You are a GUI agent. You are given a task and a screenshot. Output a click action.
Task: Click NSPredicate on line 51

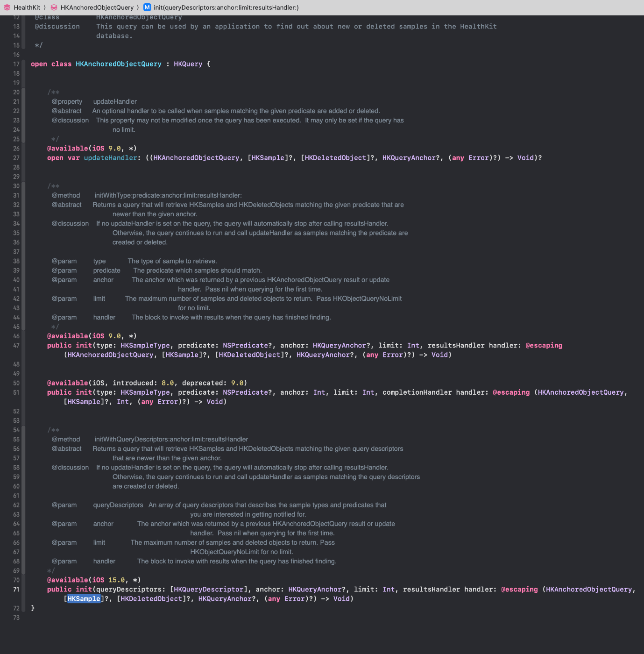245,392
